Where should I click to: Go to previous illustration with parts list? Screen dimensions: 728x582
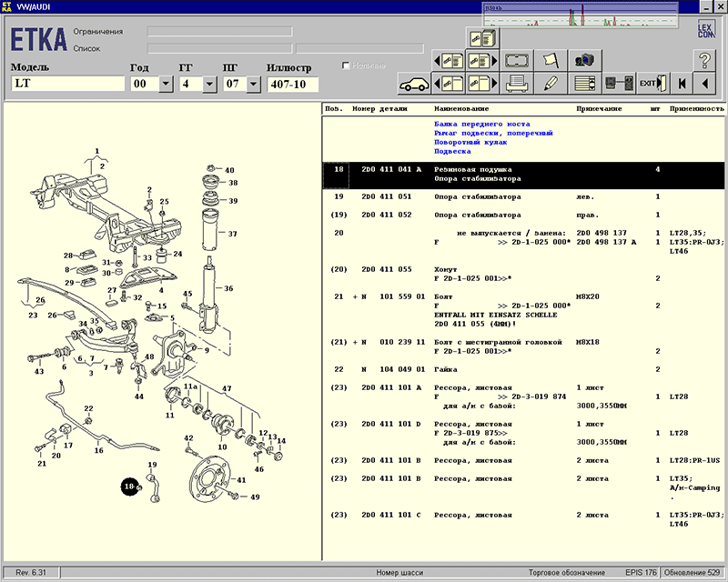pos(449,60)
